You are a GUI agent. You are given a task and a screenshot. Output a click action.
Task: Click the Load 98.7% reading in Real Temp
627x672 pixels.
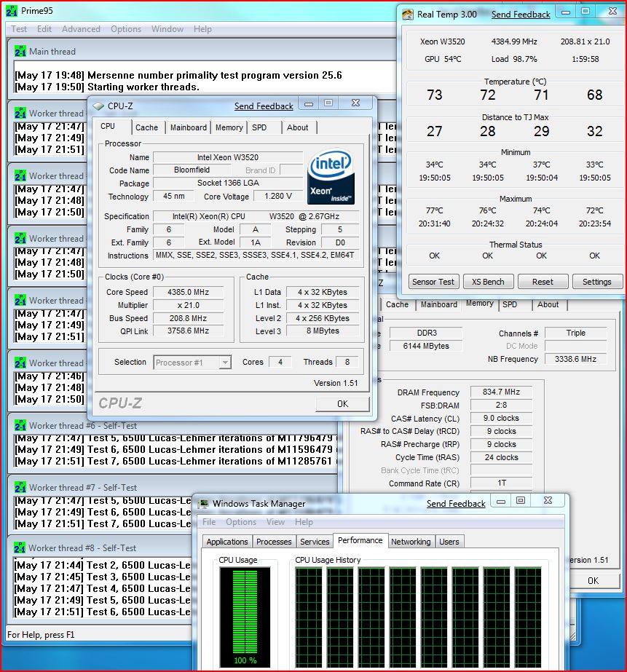514,59
